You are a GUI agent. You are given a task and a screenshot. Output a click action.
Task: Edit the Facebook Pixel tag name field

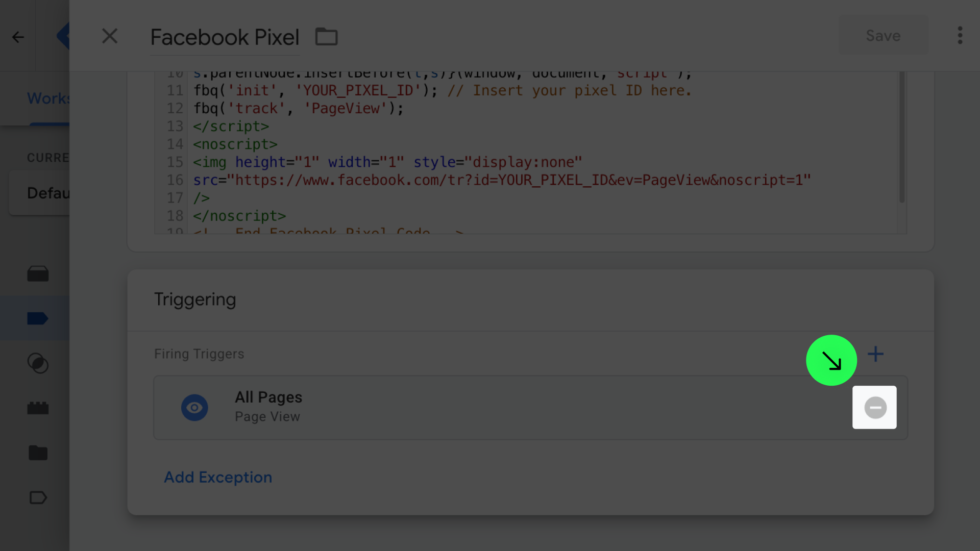[225, 37]
